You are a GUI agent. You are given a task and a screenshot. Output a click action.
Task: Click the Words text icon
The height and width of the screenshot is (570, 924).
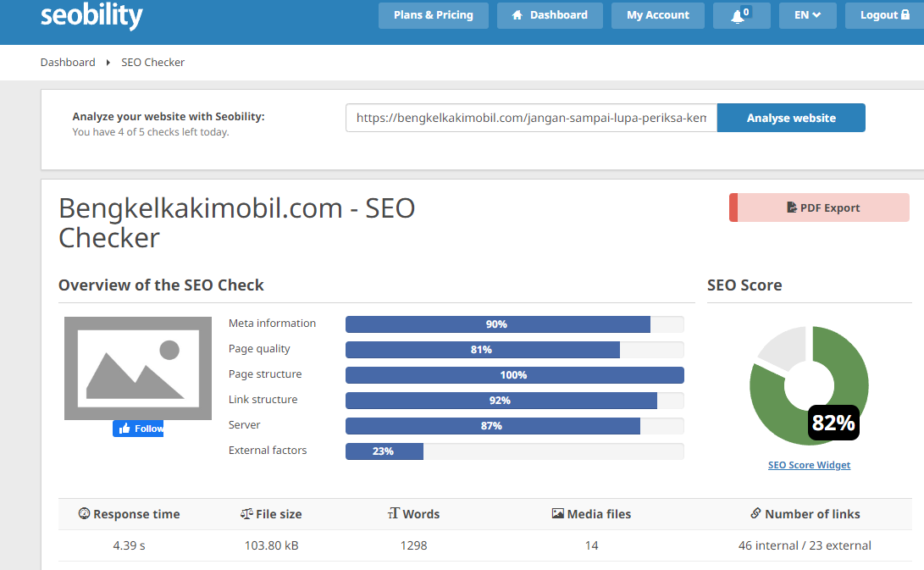(394, 513)
